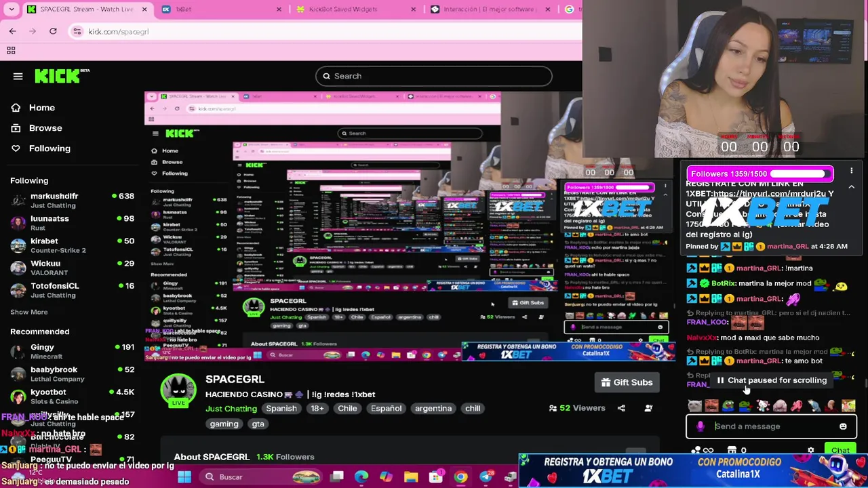Screen dimensions: 868x488
Task: Click the Gift Subs button
Action: pos(627,382)
